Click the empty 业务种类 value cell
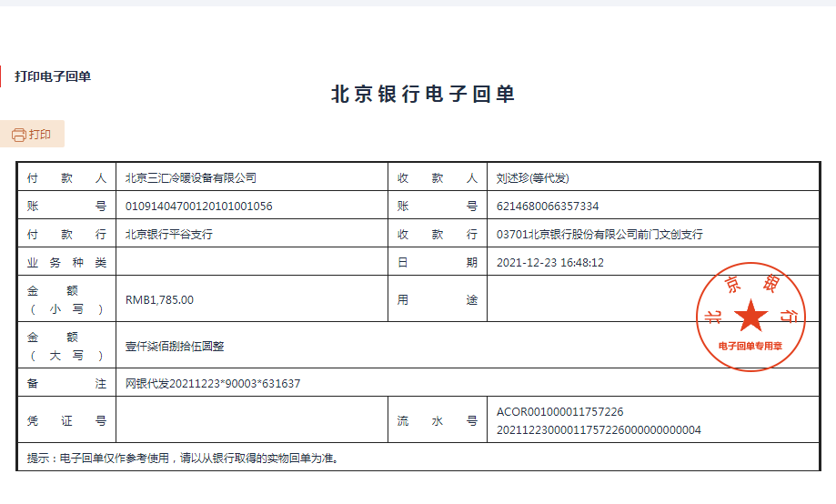 click(x=251, y=263)
